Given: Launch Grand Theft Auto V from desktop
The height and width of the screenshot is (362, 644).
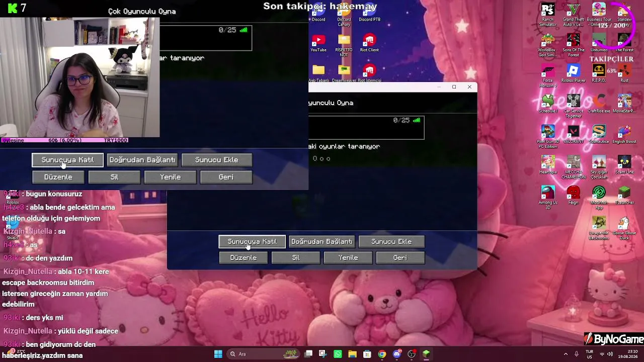Looking at the screenshot, I should [573, 15].
